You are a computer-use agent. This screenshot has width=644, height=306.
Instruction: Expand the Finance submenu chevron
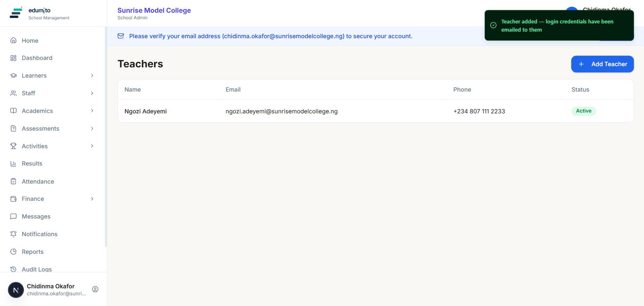tap(92, 199)
